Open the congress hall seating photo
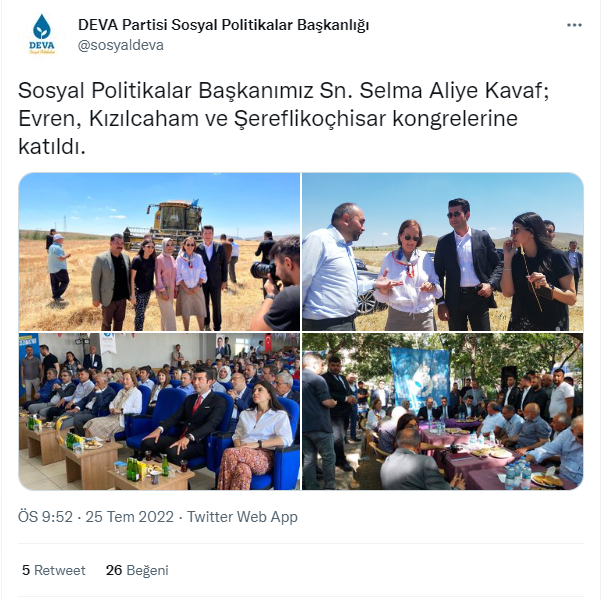The image size is (602, 600). [159, 412]
